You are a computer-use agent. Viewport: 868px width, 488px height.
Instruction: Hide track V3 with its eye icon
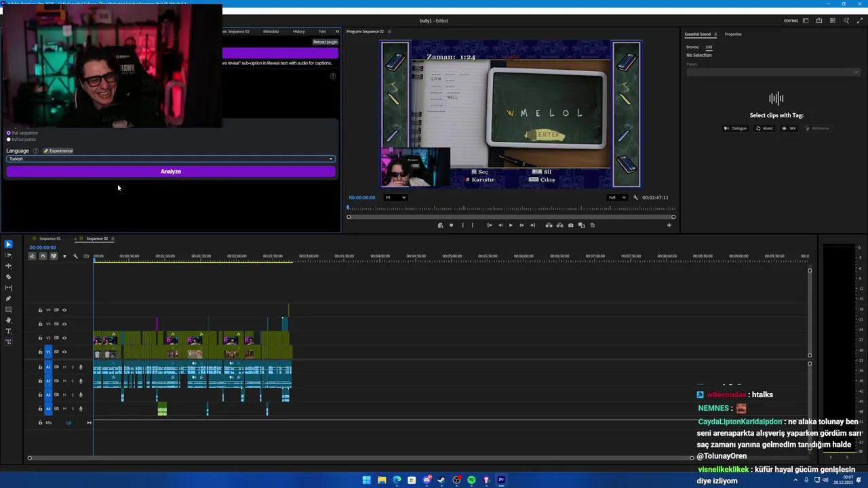click(x=64, y=324)
